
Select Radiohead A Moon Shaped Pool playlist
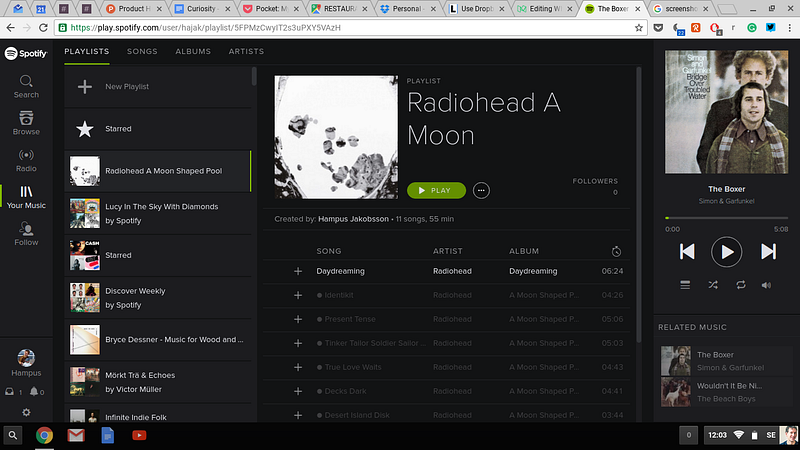pyautogui.click(x=158, y=171)
